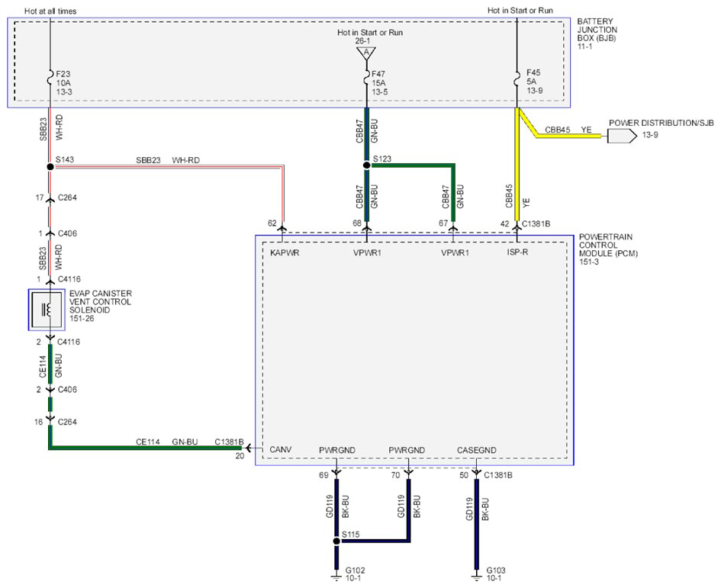
Task: Click page reference 13-3 under F23
Action: 64,92
